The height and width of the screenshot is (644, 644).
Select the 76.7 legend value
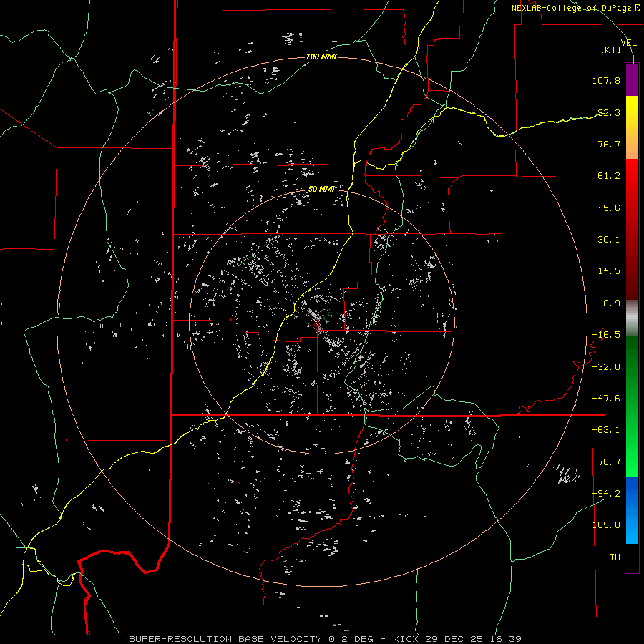coord(609,144)
